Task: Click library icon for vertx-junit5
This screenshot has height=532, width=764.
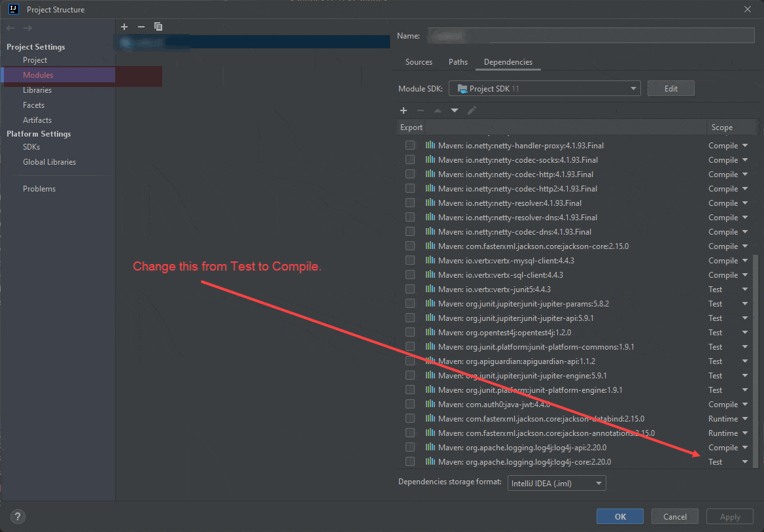Action: 430,289
